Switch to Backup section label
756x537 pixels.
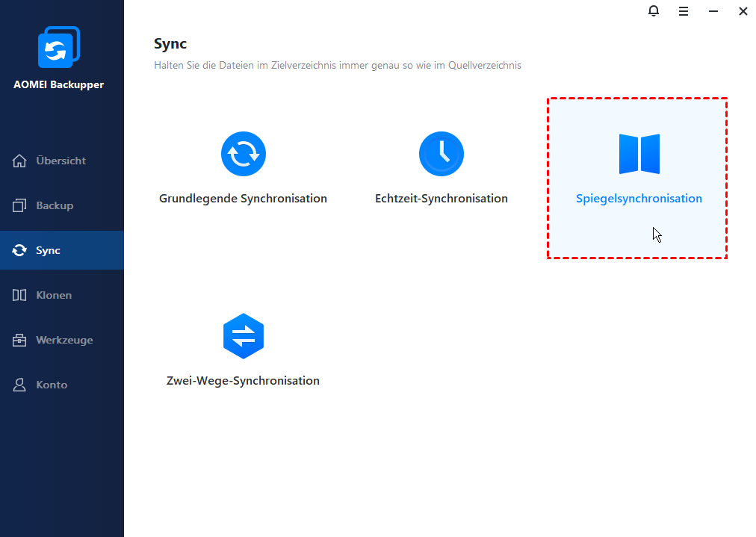(x=55, y=205)
